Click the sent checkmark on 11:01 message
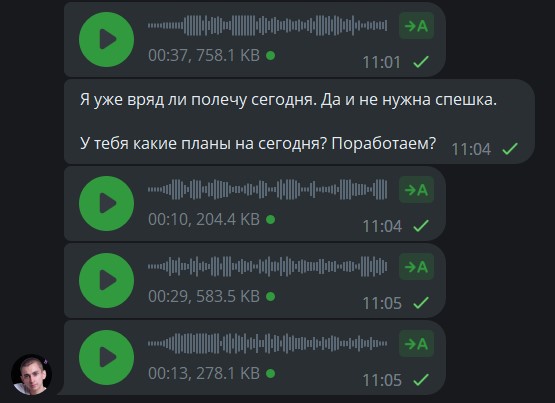Image resolution: width=555 pixels, height=403 pixels. click(x=421, y=62)
